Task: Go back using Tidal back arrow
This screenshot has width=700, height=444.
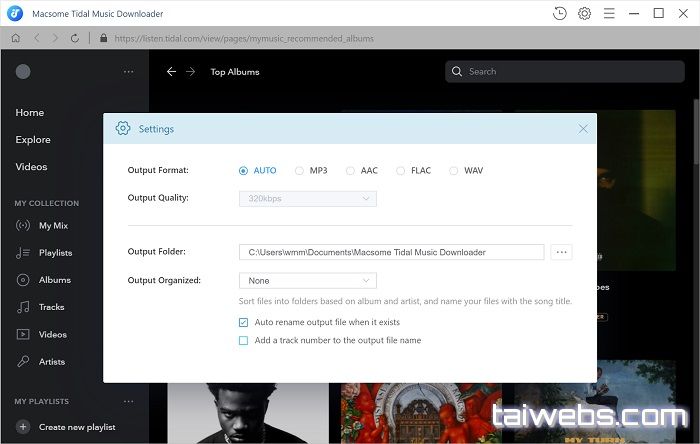Action: tap(171, 72)
